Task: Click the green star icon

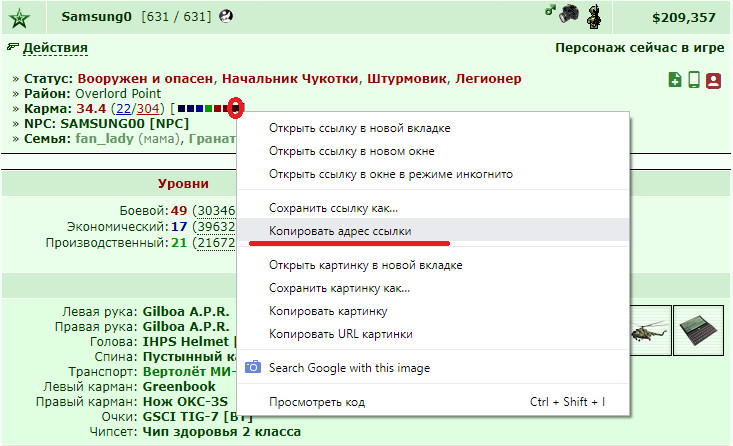Action: pyautogui.click(x=19, y=19)
